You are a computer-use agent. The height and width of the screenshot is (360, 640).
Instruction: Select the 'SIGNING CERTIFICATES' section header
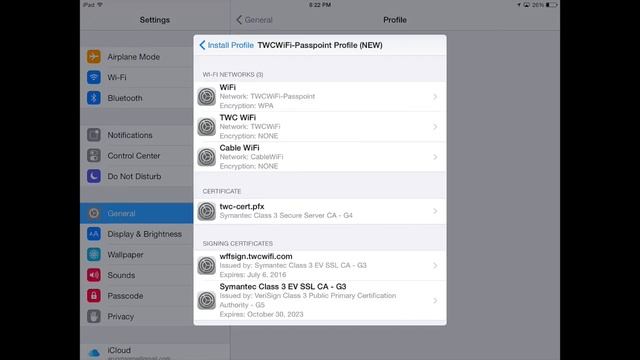point(238,243)
